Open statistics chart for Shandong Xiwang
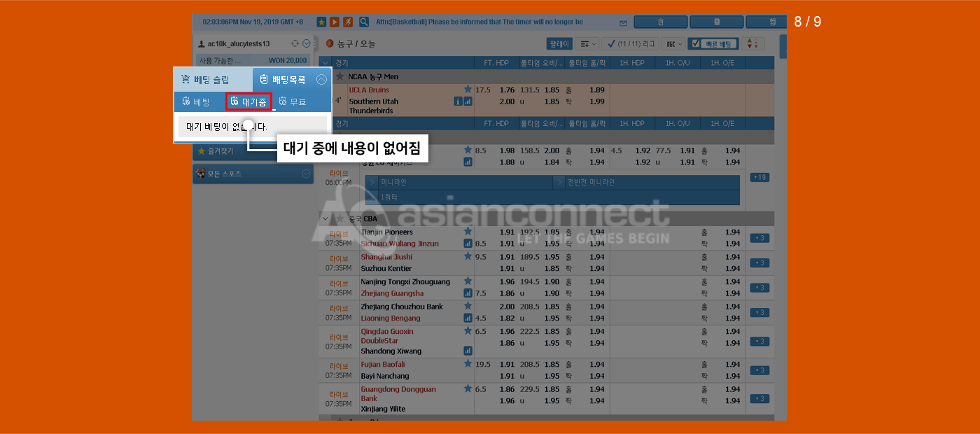The height and width of the screenshot is (434, 980). tap(468, 351)
